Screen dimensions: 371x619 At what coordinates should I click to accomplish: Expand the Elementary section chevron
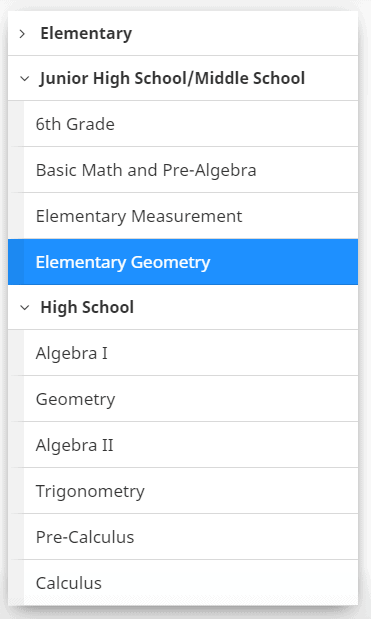point(22,34)
